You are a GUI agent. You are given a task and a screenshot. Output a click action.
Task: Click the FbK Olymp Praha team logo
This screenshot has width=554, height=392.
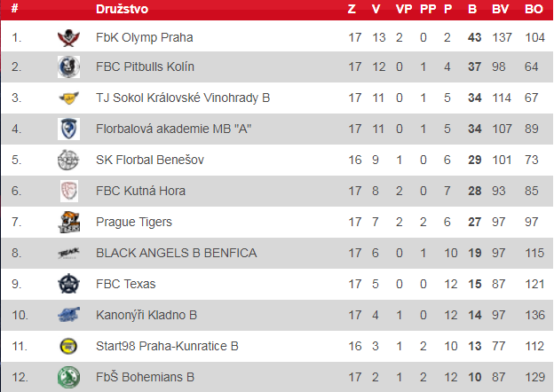(68, 37)
